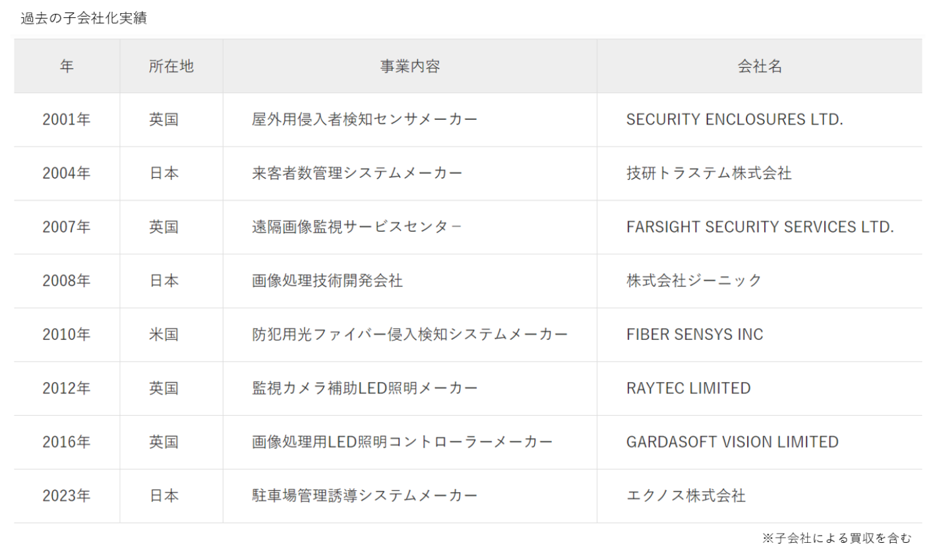The height and width of the screenshot is (560, 935).
Task: Click the 事業内容 column header
Action: point(409,66)
